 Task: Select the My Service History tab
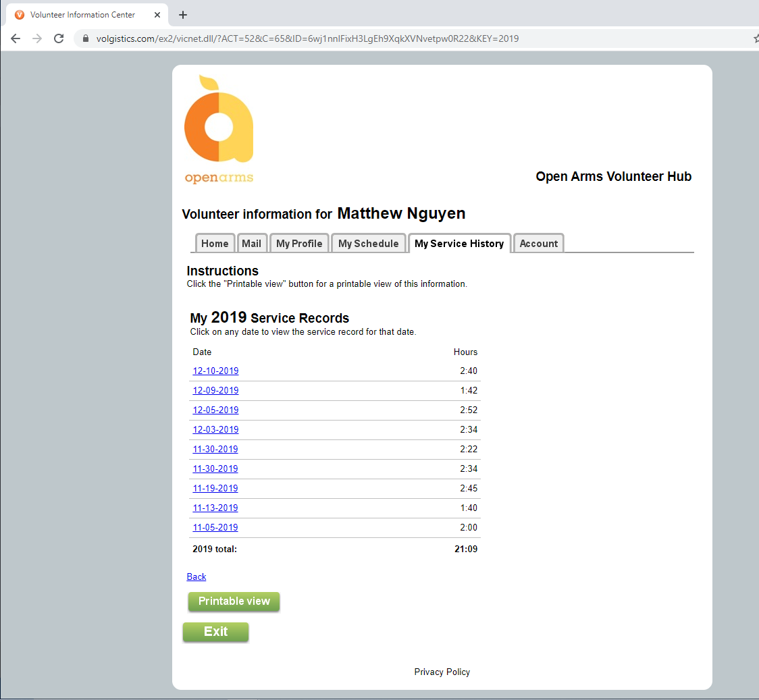pos(459,243)
